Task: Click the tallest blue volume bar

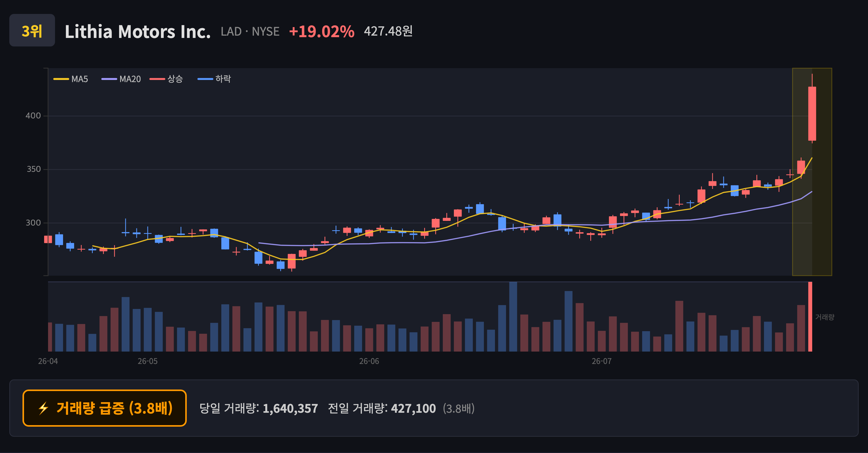Action: pos(513,317)
